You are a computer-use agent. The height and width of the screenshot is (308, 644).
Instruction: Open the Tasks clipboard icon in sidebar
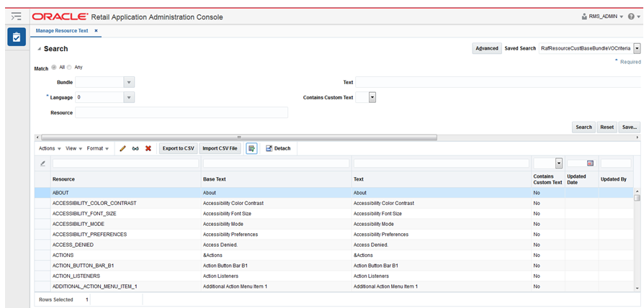(x=16, y=37)
